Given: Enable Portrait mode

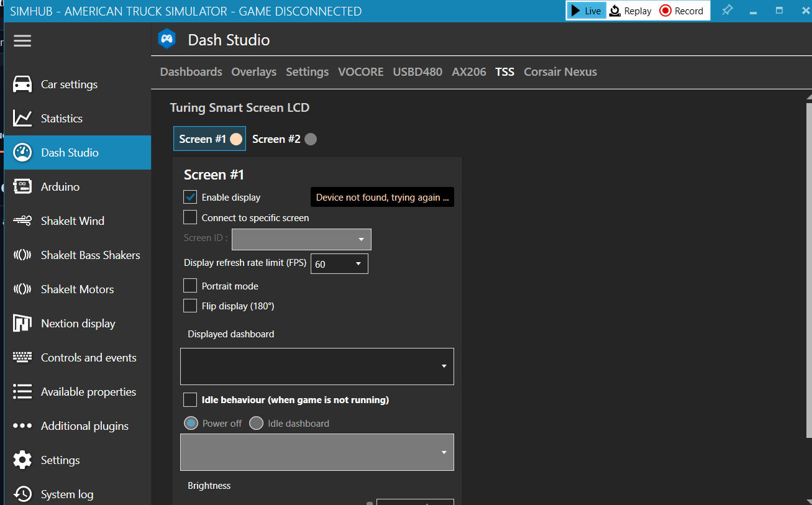Looking at the screenshot, I should click(x=190, y=286).
